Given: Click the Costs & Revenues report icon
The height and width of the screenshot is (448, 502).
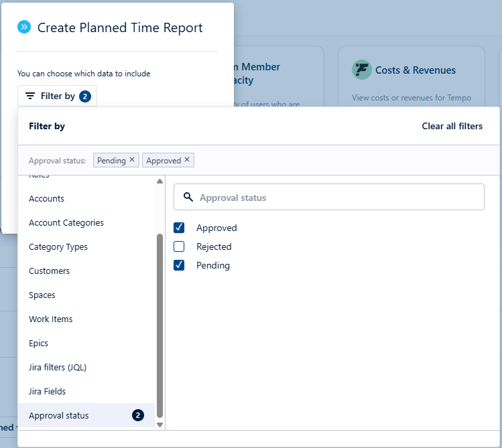Looking at the screenshot, I should 361,70.
